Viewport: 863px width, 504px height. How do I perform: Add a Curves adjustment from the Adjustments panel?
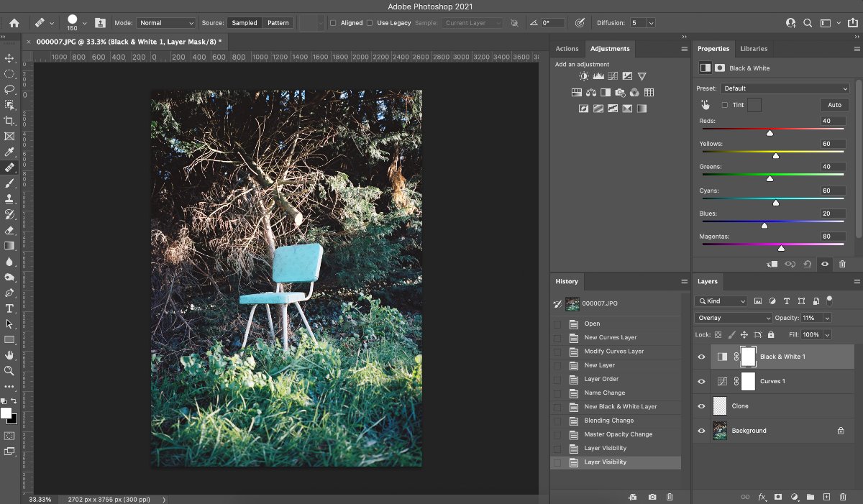[613, 76]
